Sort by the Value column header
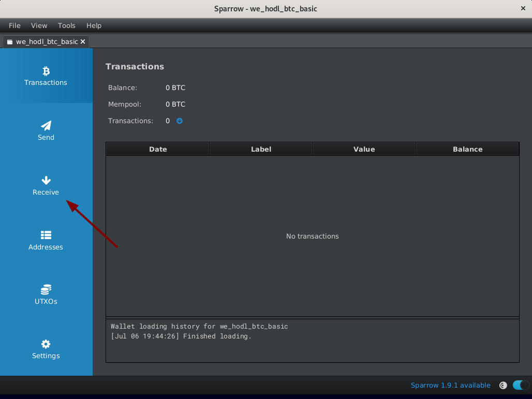 pyautogui.click(x=364, y=149)
